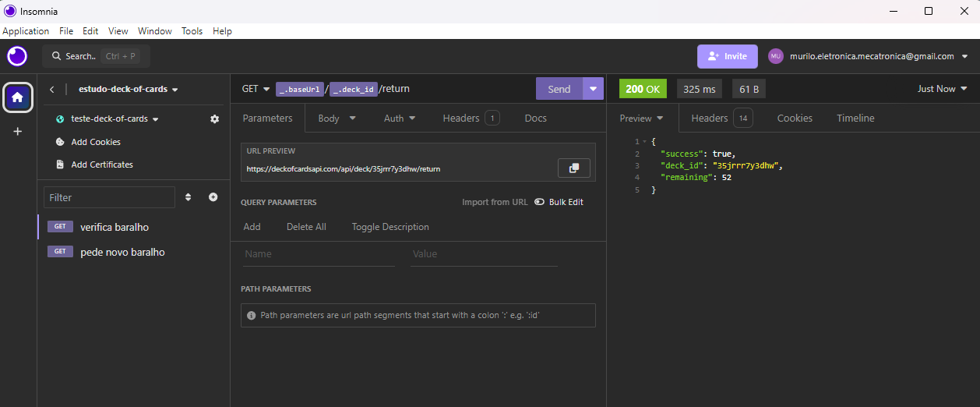
Task: Open the Tools menu
Action: coord(192,31)
